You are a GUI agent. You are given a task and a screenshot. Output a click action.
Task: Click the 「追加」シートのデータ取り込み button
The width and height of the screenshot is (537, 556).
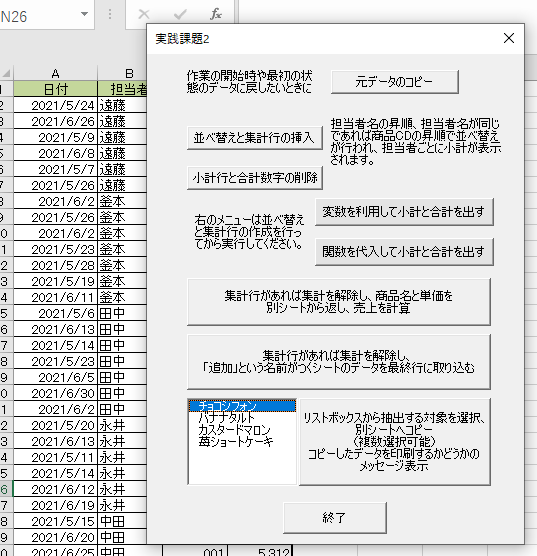pos(339,362)
